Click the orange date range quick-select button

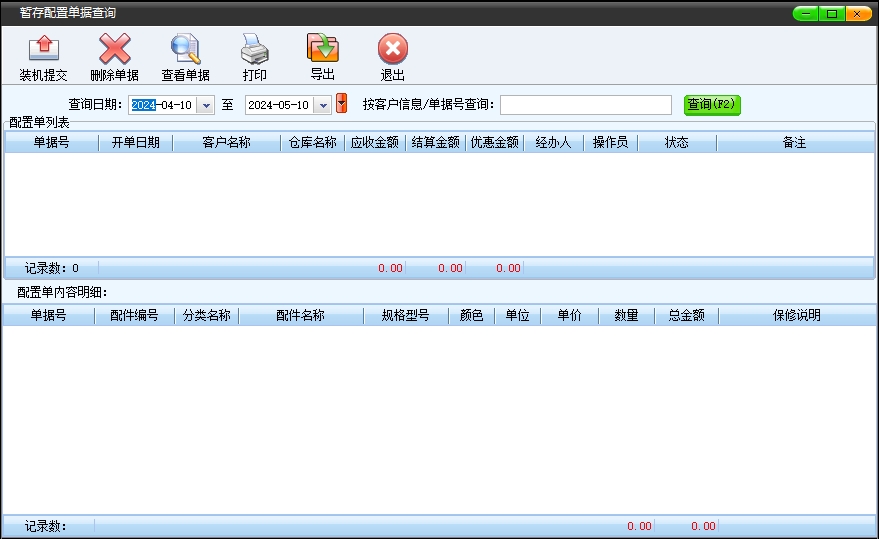point(341,103)
